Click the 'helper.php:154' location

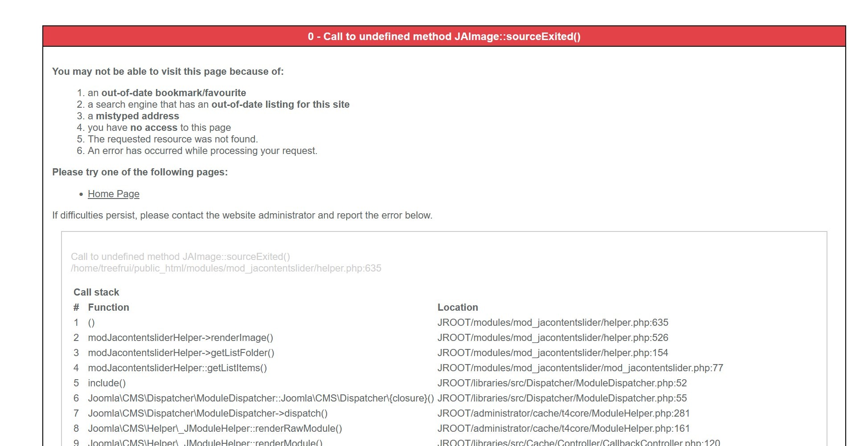(x=553, y=353)
